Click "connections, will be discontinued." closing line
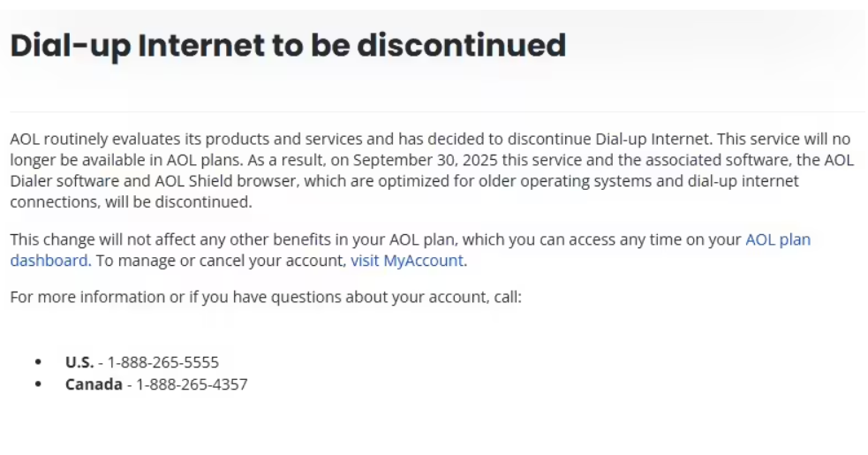The width and height of the screenshot is (868, 455). pyautogui.click(x=132, y=202)
